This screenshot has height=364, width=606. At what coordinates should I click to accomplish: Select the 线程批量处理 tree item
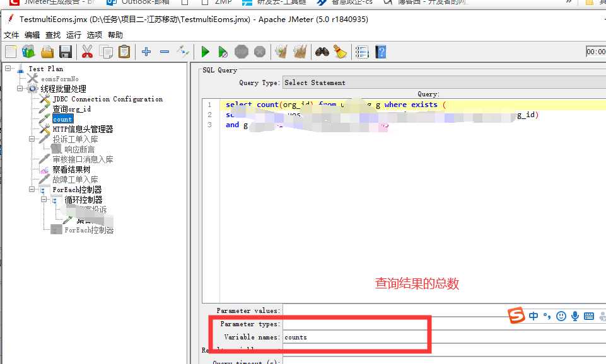click(x=64, y=89)
